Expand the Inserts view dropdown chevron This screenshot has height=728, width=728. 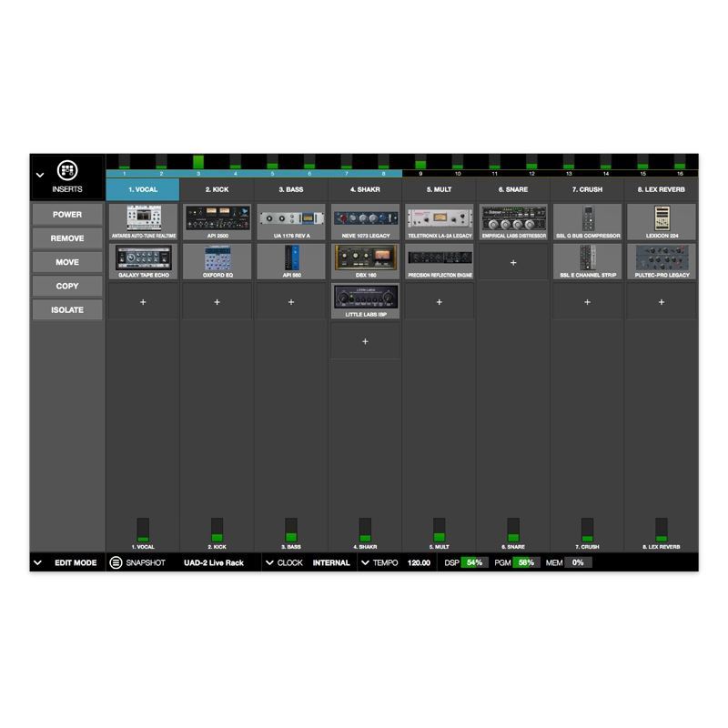tap(40, 175)
